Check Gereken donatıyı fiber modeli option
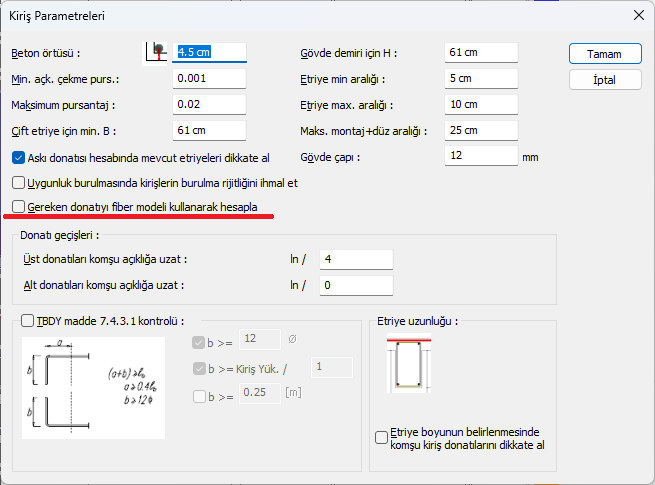This screenshot has width=655, height=485. (x=18, y=207)
